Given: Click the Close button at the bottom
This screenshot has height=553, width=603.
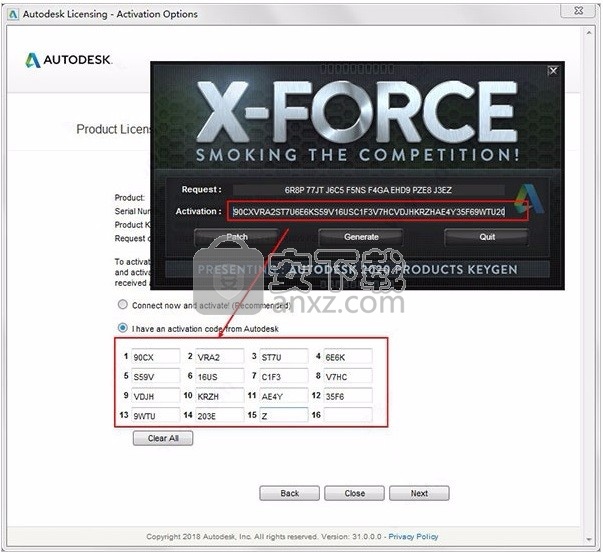Looking at the screenshot, I should 354,493.
